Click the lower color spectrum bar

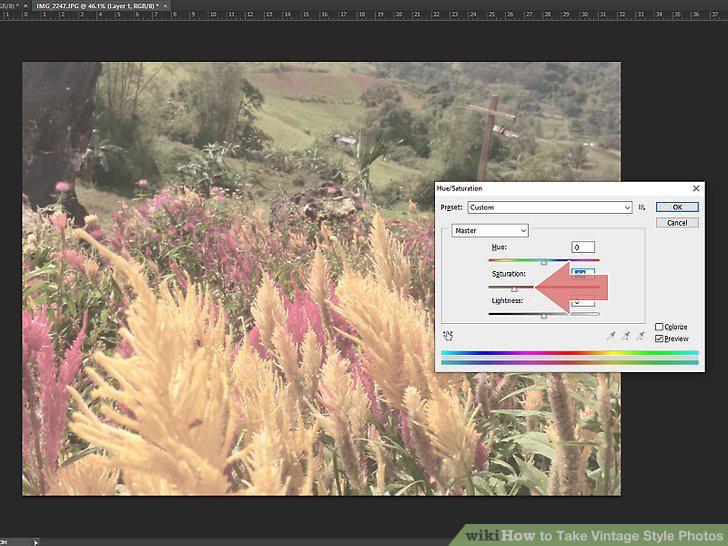570,363
